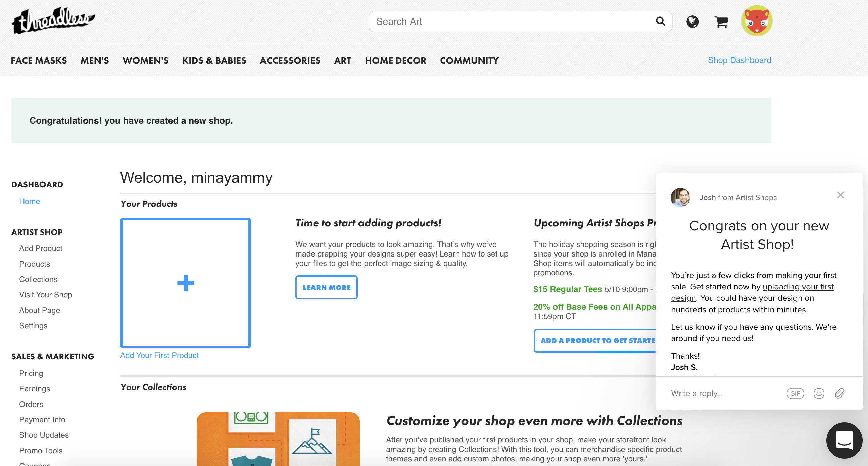This screenshot has height=466, width=868.
Task: Click the search magnifier icon
Action: pos(660,21)
